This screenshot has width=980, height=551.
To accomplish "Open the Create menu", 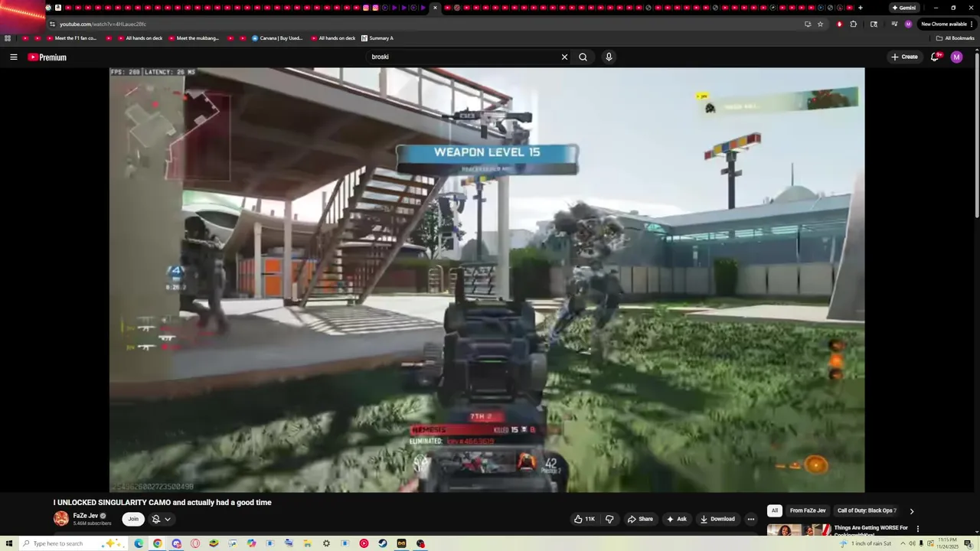I will [x=904, y=57].
